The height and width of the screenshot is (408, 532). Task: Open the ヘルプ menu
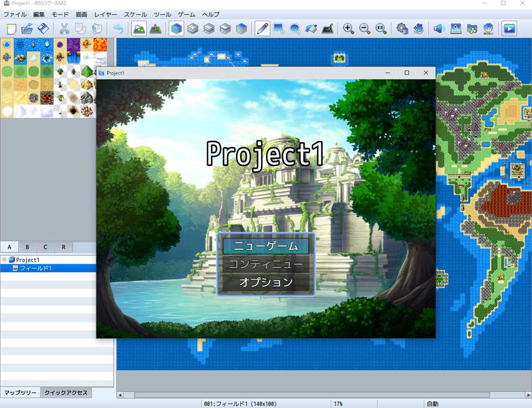[211, 14]
